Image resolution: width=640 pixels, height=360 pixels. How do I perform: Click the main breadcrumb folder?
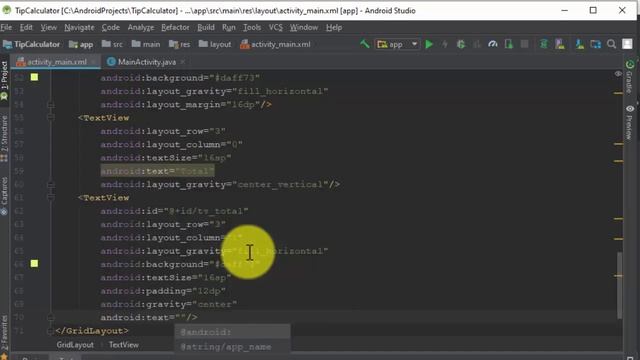[146, 44]
